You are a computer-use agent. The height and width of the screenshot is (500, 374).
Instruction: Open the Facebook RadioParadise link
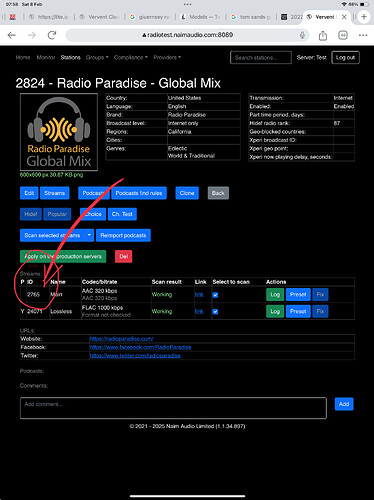pyautogui.click(x=140, y=347)
